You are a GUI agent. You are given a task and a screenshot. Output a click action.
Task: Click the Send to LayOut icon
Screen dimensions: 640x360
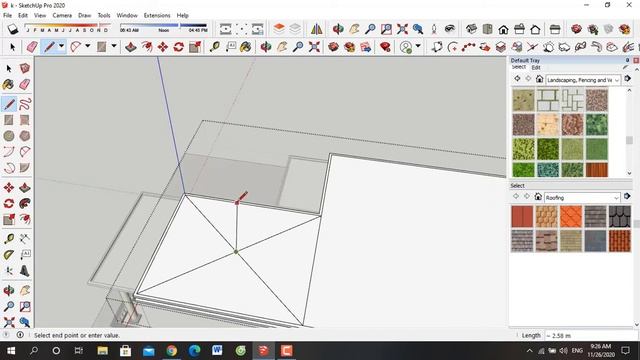coord(365,47)
